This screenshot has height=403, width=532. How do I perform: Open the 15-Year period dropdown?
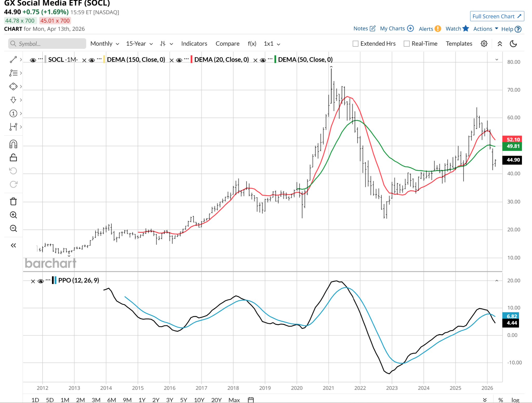139,44
